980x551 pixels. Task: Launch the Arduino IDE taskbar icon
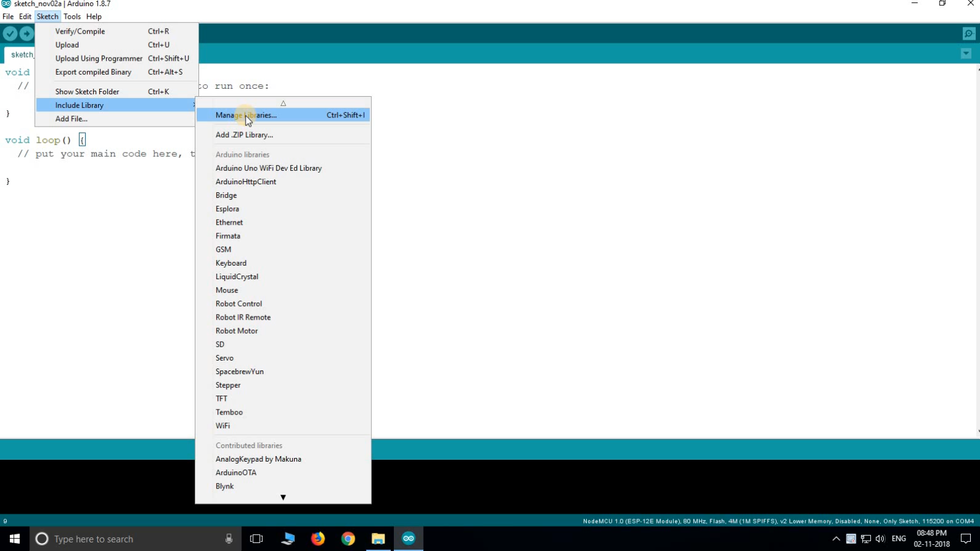(x=409, y=539)
